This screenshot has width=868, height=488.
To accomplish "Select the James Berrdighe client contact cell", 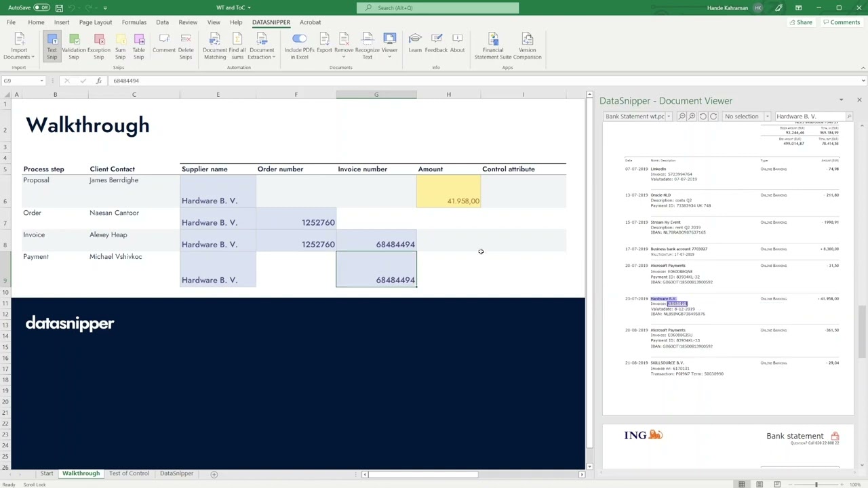I will pos(134,190).
